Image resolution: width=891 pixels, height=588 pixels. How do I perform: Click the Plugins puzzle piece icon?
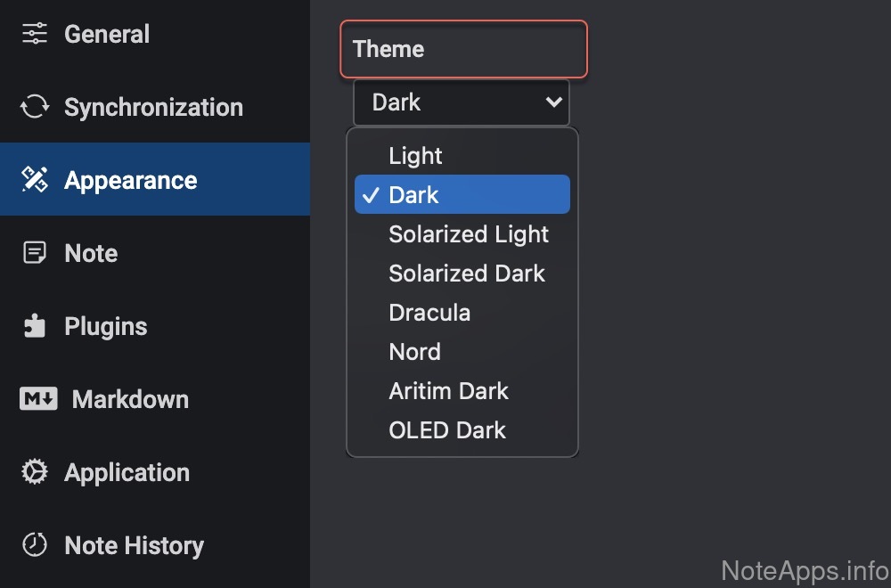point(34,326)
